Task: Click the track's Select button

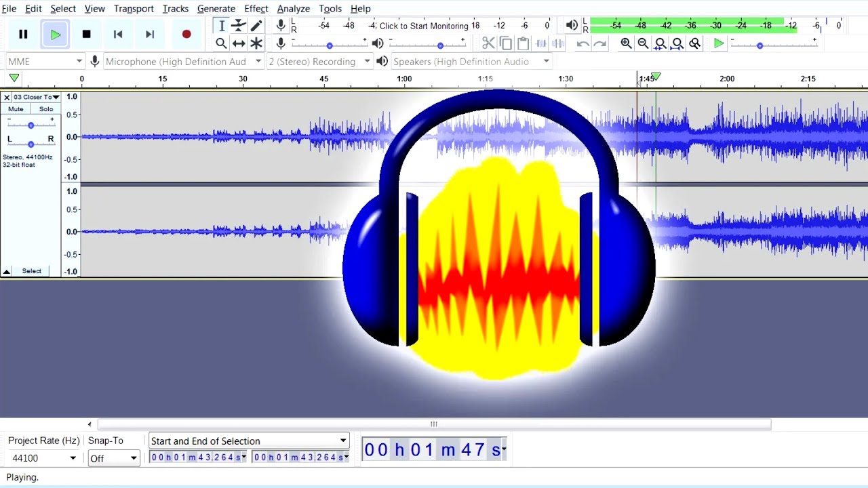Action: [32, 271]
